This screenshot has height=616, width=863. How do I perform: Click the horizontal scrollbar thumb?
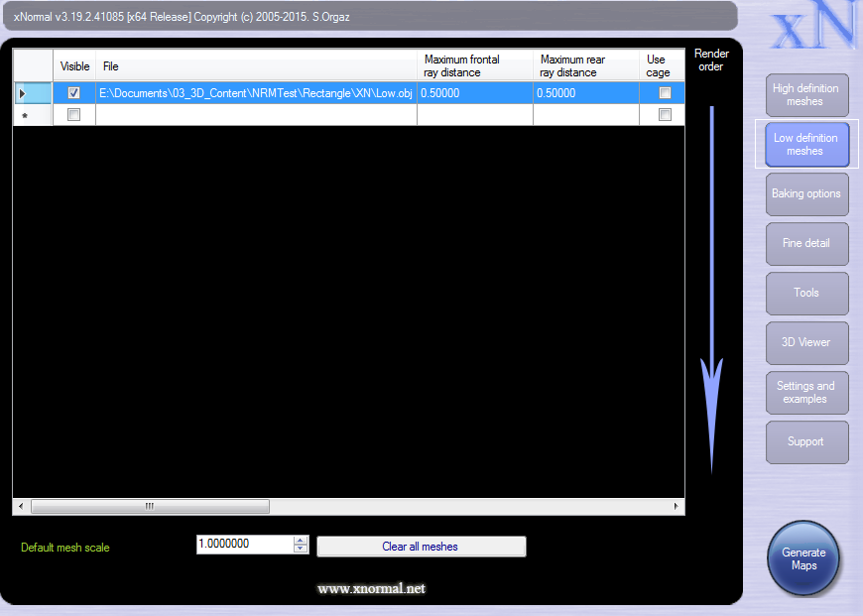[150, 506]
